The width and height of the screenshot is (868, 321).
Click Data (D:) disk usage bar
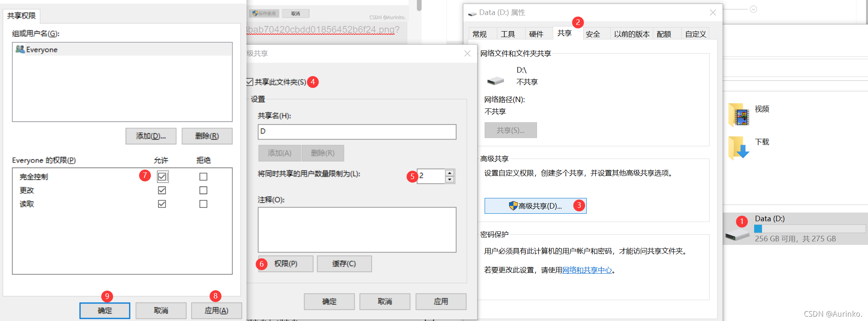(810, 229)
